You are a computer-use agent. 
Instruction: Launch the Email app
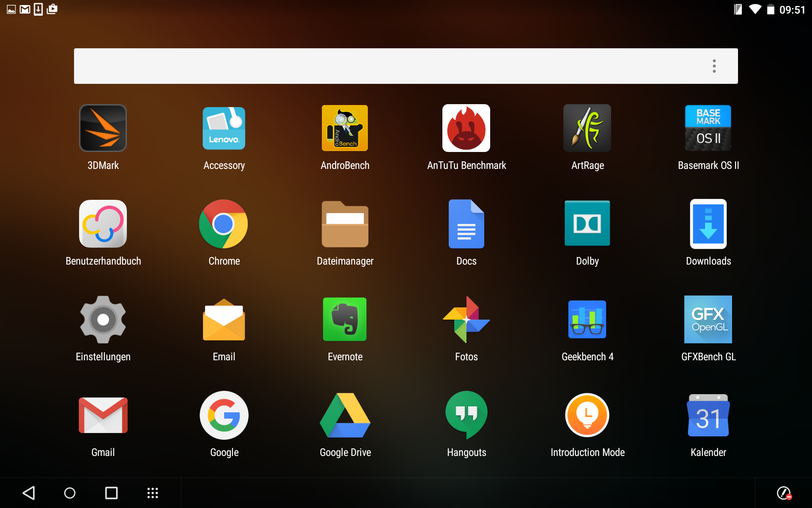pos(224,320)
